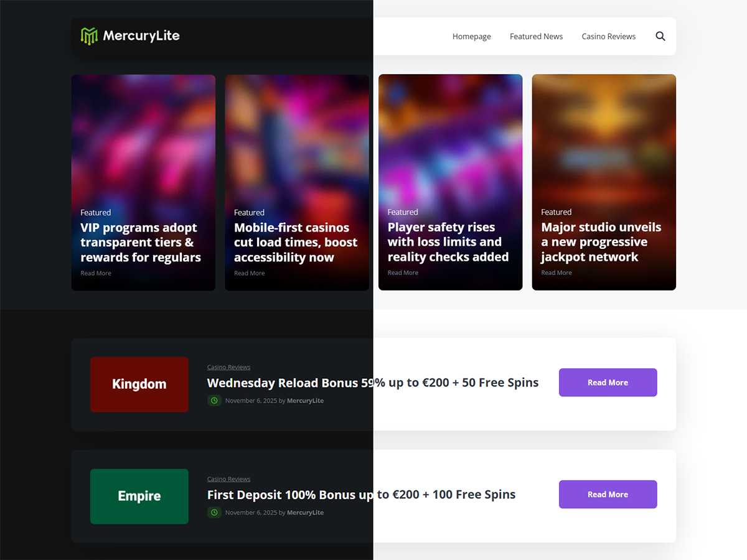Click the clock icon beside Kingdom post date
This screenshot has height=560, width=747.
[214, 400]
